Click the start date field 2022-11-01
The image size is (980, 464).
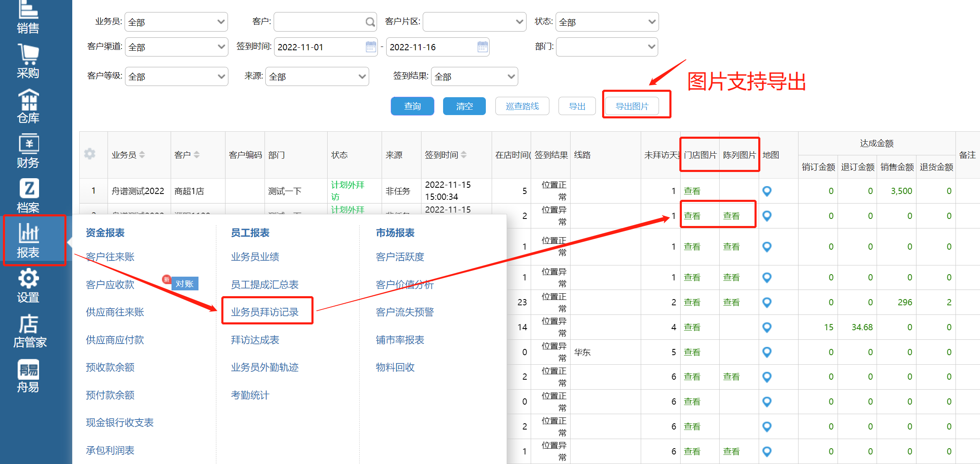[326, 47]
